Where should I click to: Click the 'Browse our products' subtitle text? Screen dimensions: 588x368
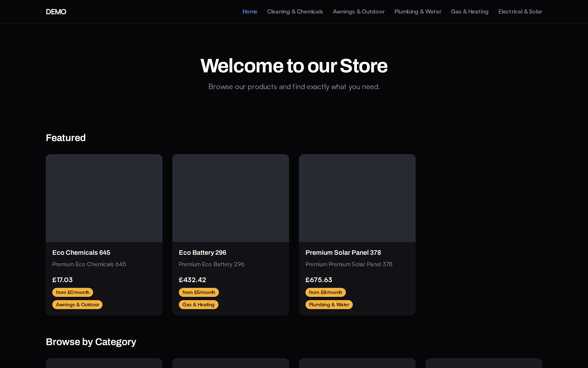pyautogui.click(x=294, y=87)
